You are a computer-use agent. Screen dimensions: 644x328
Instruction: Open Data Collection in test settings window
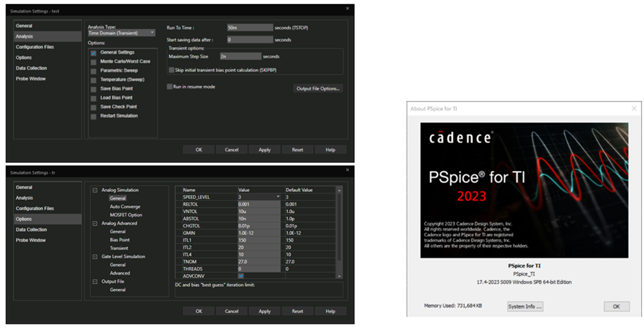(47, 68)
